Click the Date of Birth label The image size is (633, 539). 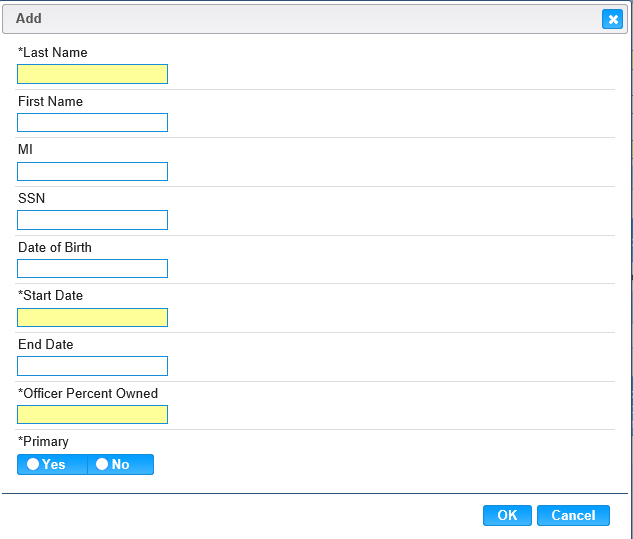pos(55,247)
